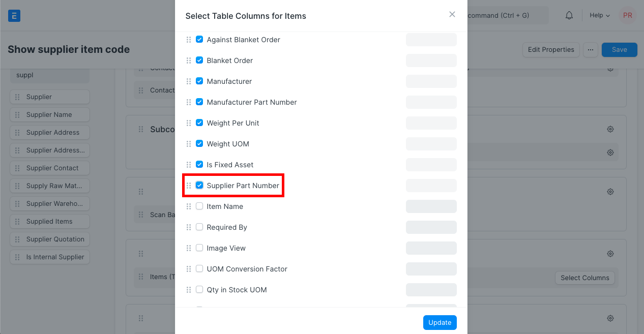Enable the Item Name checkbox
This screenshot has height=334, width=644.
[199, 206]
